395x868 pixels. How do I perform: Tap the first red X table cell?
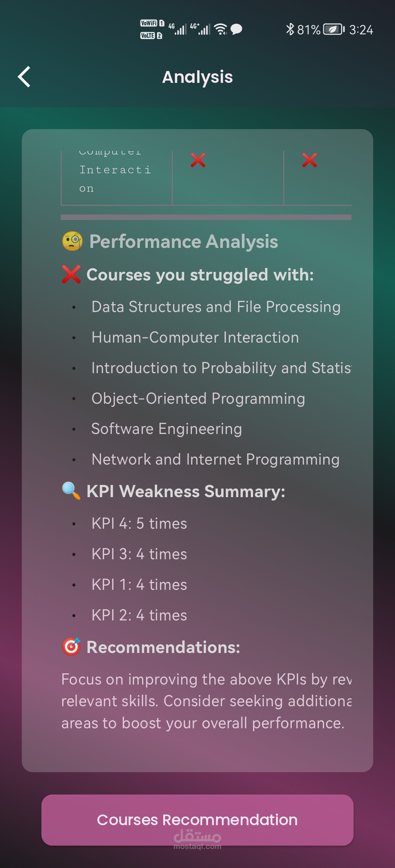pos(198,160)
